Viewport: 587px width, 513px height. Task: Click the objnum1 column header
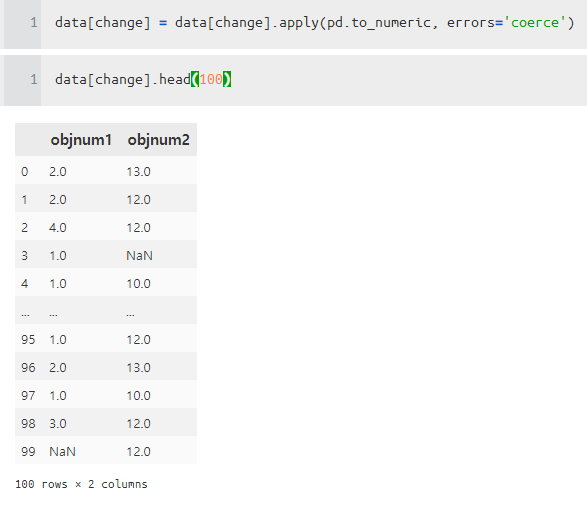[x=81, y=140]
